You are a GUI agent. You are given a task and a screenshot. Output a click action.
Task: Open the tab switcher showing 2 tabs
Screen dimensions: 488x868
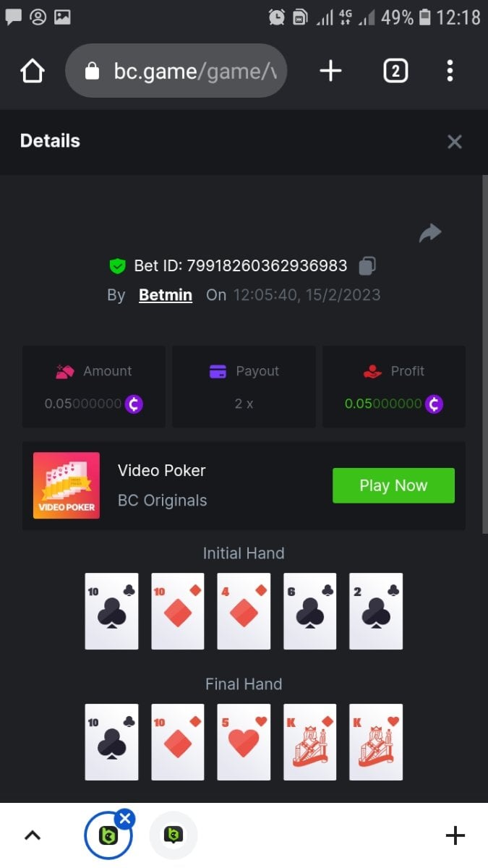click(x=395, y=71)
